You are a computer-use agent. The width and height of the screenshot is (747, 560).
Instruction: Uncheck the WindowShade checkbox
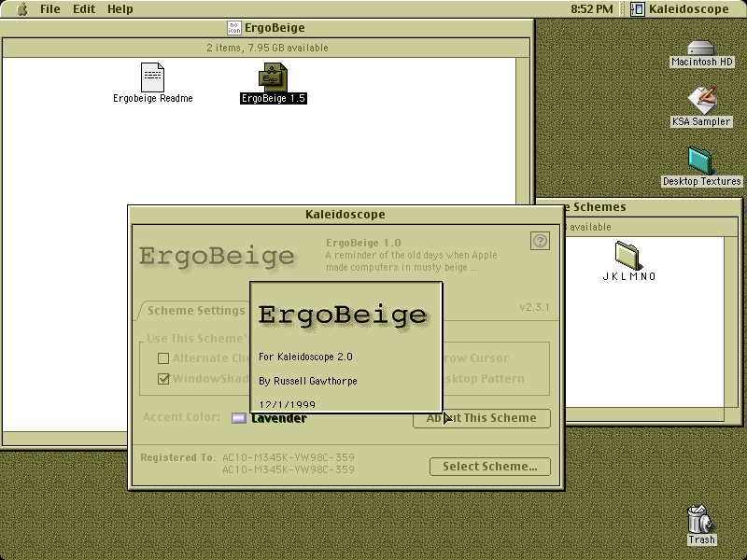(x=163, y=379)
